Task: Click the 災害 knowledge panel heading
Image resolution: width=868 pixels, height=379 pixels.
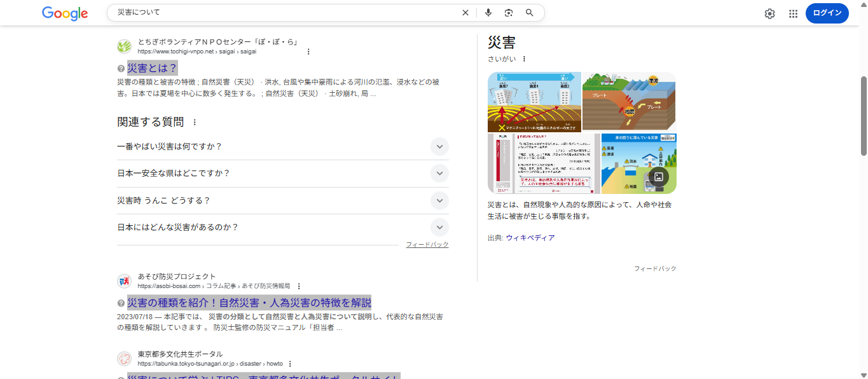Action: click(x=502, y=43)
